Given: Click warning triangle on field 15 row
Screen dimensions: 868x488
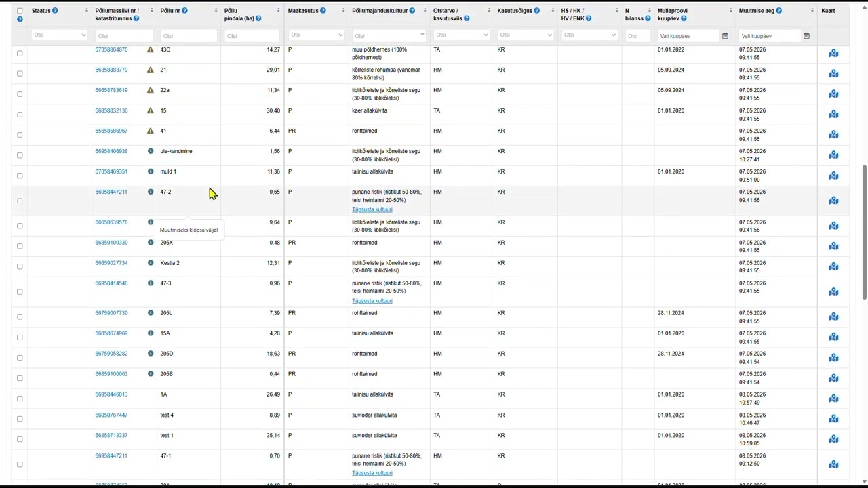Looking at the screenshot, I should (x=151, y=110).
